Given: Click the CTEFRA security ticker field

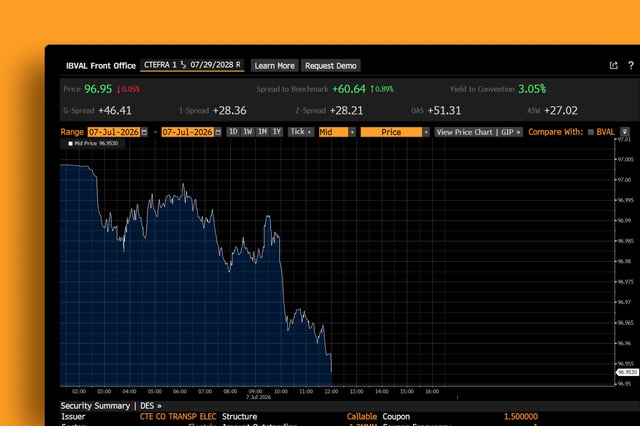Looking at the screenshot, I should 192,65.
